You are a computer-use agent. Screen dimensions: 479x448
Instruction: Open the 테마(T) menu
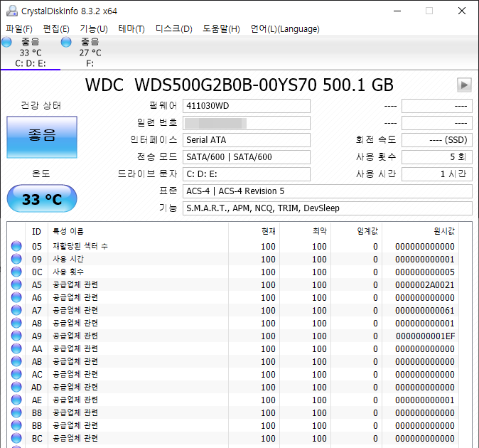point(131,29)
